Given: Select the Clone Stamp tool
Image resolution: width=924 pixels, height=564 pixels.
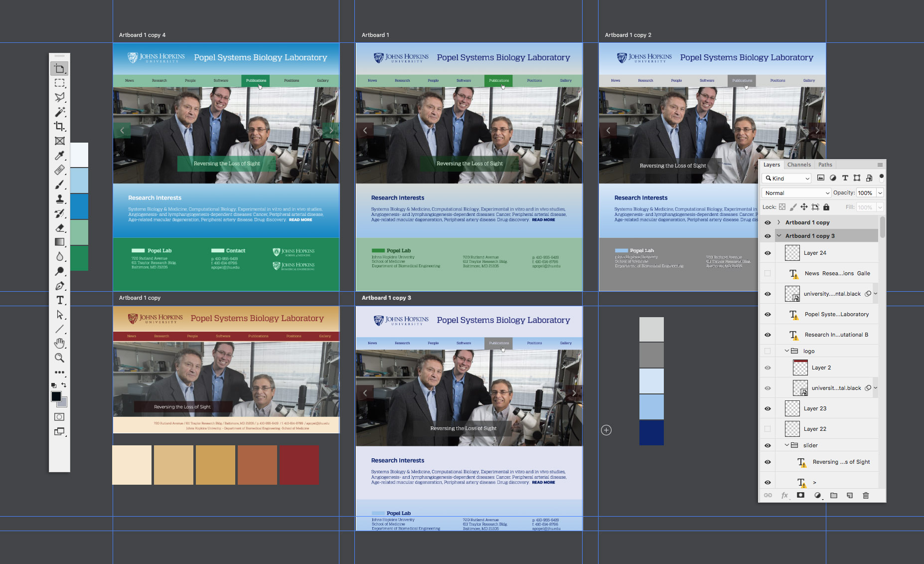Looking at the screenshot, I should pos(59,198).
